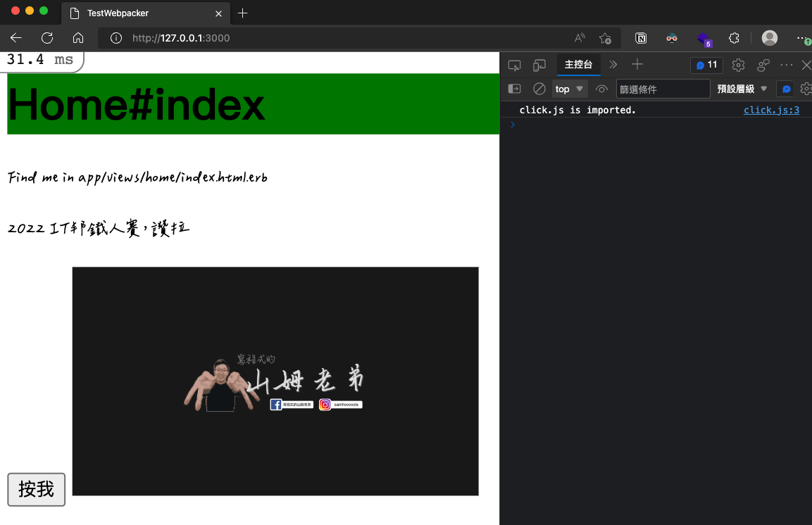Open the browser profile avatar
Screen dimensions: 812x525
[x=770, y=38]
